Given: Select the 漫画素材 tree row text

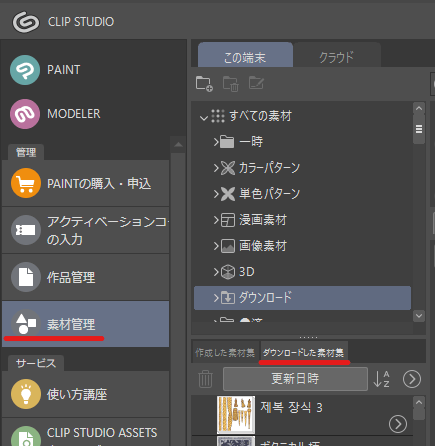Looking at the screenshot, I should pyautogui.click(x=263, y=220).
